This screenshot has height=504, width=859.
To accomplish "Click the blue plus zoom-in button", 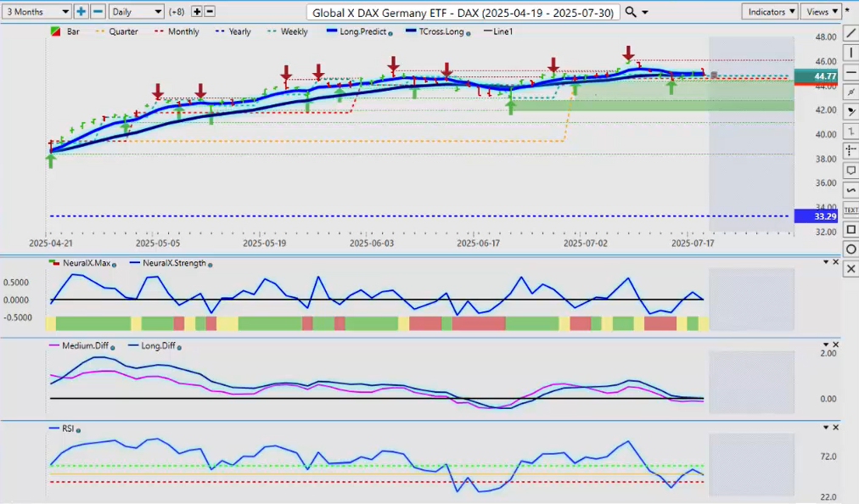I will (81, 12).
